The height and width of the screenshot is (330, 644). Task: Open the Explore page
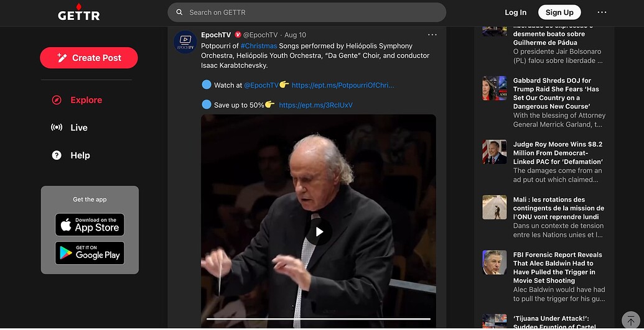pos(86,100)
